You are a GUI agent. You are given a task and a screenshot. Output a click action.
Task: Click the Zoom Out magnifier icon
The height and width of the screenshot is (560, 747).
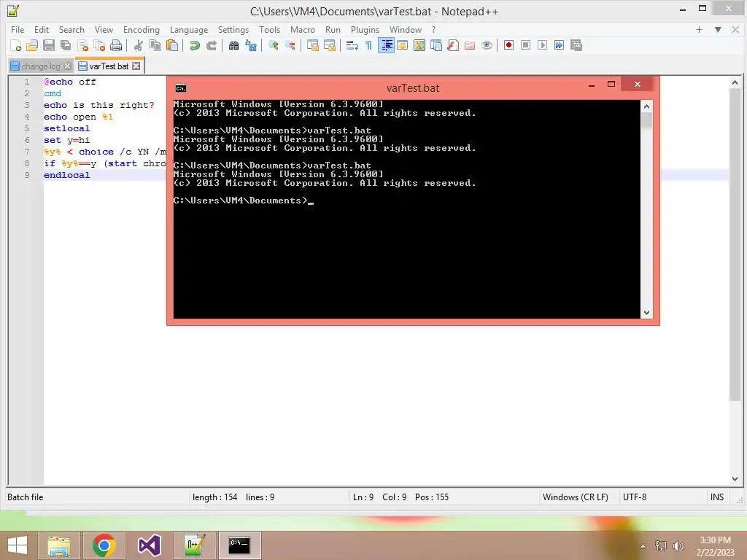coord(290,45)
